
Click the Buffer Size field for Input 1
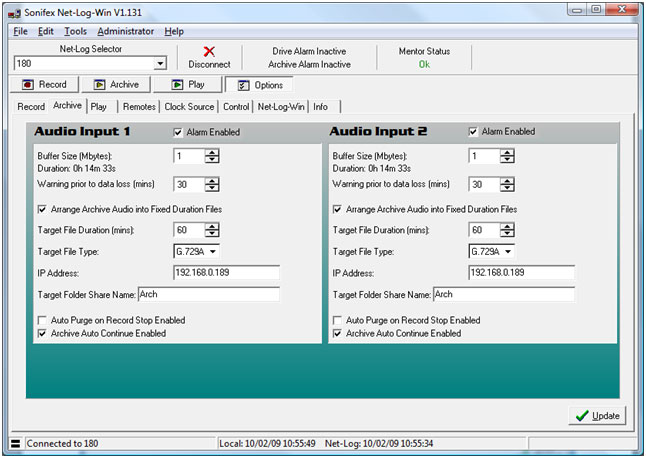pos(190,156)
